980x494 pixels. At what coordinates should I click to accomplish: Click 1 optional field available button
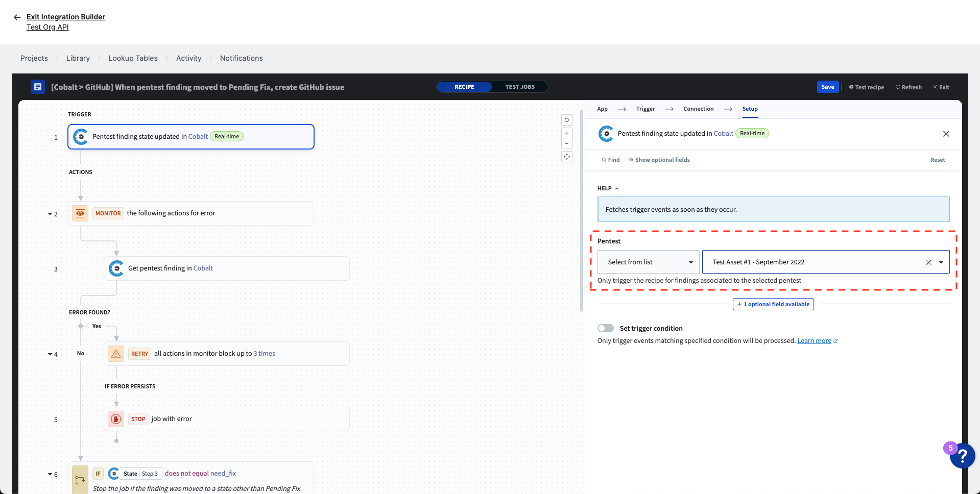click(773, 304)
